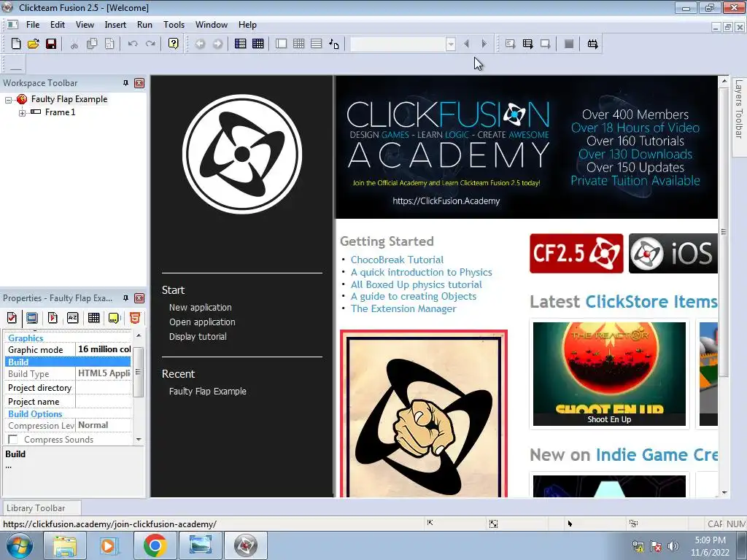Click the Run Application toolbar icon

[x=527, y=44]
